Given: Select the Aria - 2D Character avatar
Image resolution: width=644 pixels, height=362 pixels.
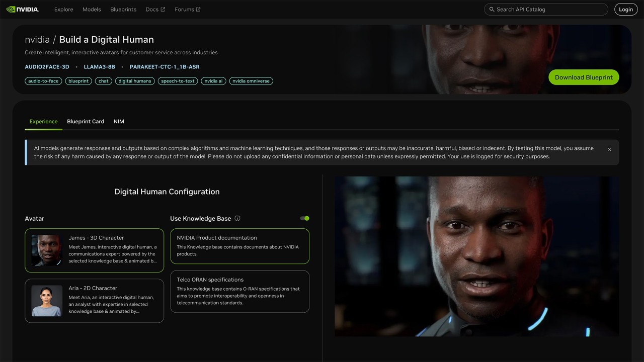Looking at the screenshot, I should [x=94, y=301].
